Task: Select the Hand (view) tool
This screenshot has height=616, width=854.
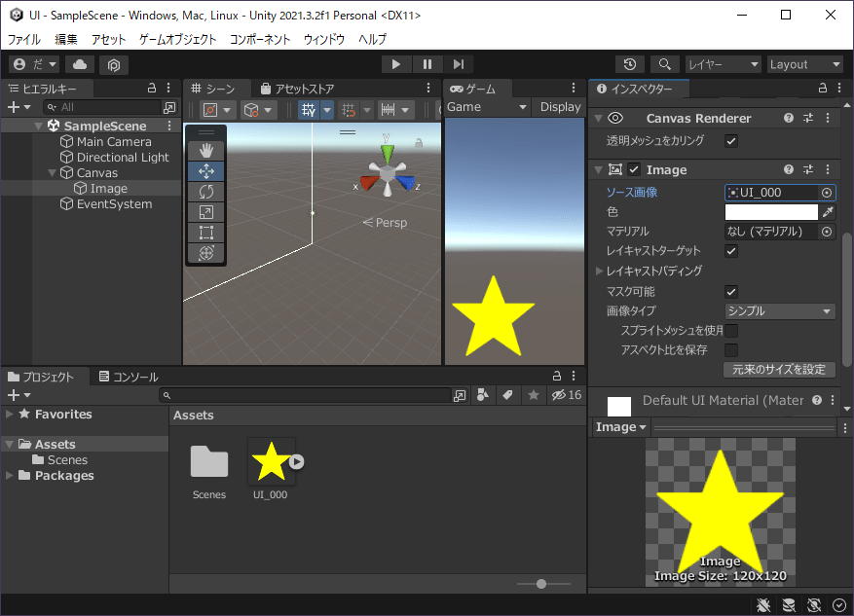Action: [x=205, y=151]
